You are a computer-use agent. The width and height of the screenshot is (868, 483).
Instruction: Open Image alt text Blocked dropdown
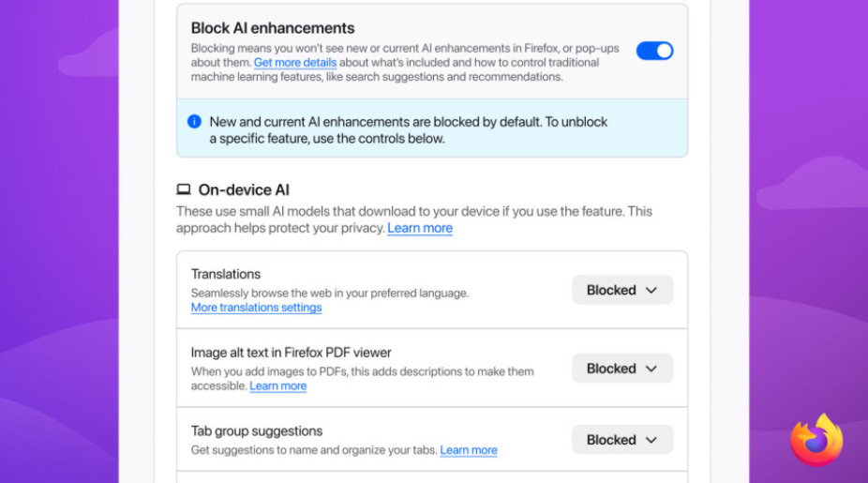(622, 369)
